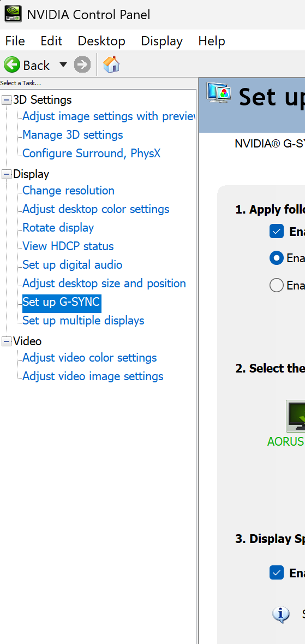Select the AORUS monitor icon
305x644 pixels.
tap(296, 417)
